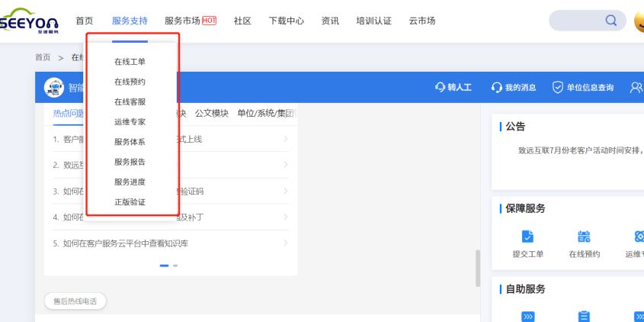
Task: Expand question 1 chevron arrow
Action: click(285, 139)
